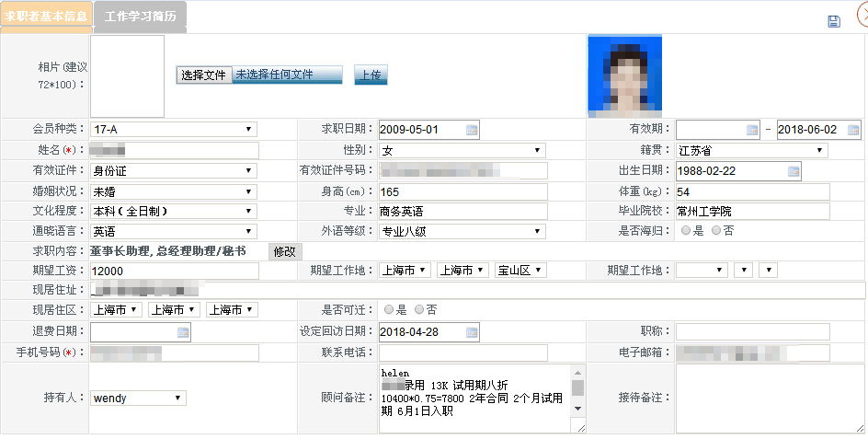Click 董事长助理,总经理助理/秘书 text
Image resolution: width=868 pixels, height=439 pixels.
[x=168, y=251]
